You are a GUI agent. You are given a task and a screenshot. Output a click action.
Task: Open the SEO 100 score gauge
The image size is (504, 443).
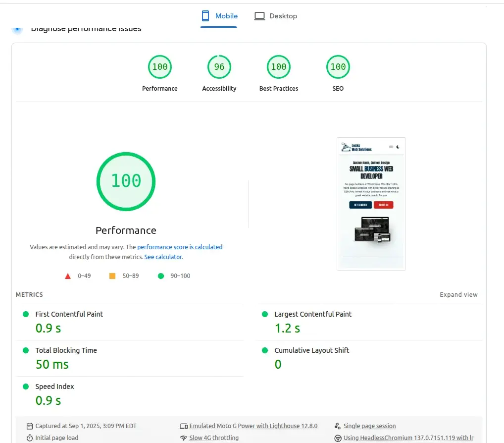338,67
